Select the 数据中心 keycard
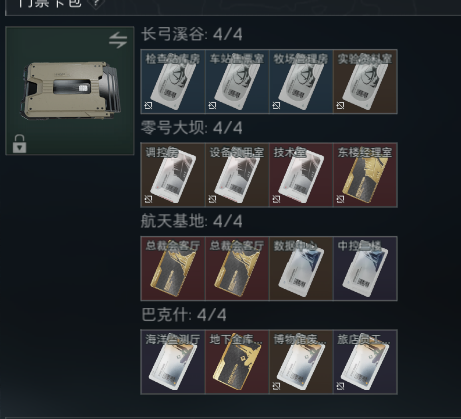The height and width of the screenshot is (419, 461). point(301,269)
